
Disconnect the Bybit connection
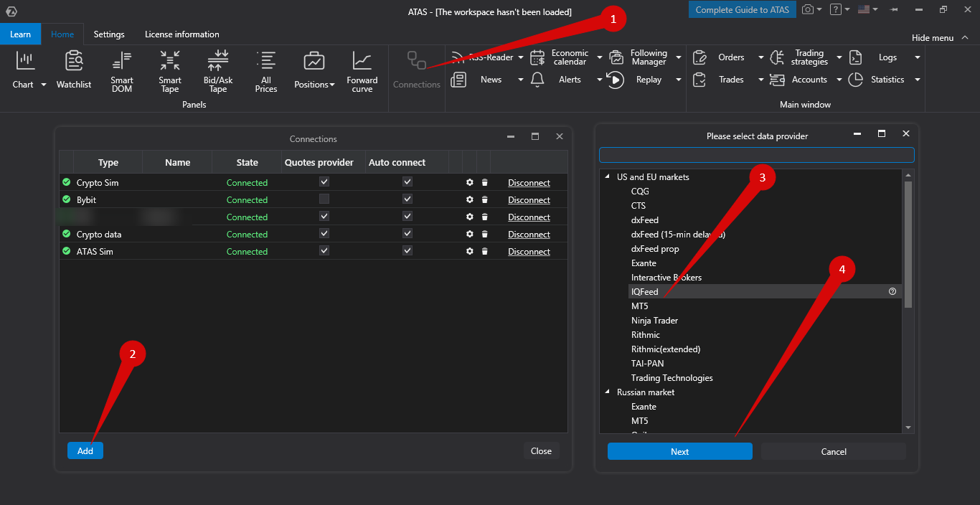[x=529, y=200]
